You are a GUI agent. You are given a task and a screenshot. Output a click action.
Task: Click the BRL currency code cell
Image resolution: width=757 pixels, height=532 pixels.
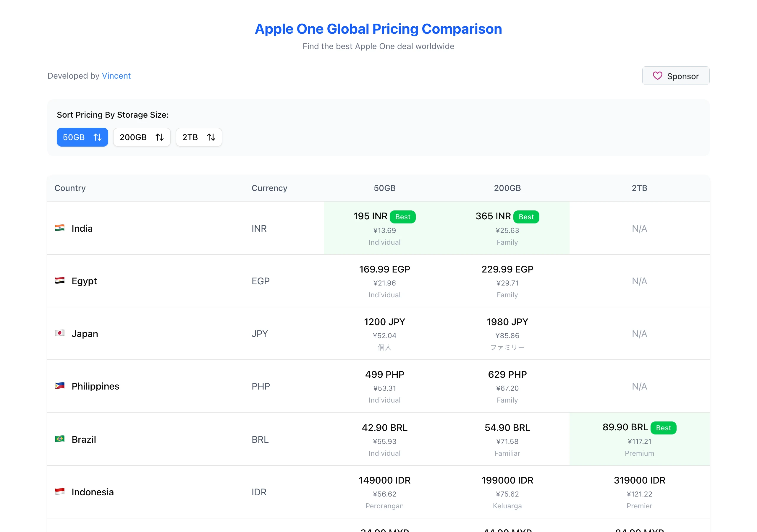coord(260,439)
